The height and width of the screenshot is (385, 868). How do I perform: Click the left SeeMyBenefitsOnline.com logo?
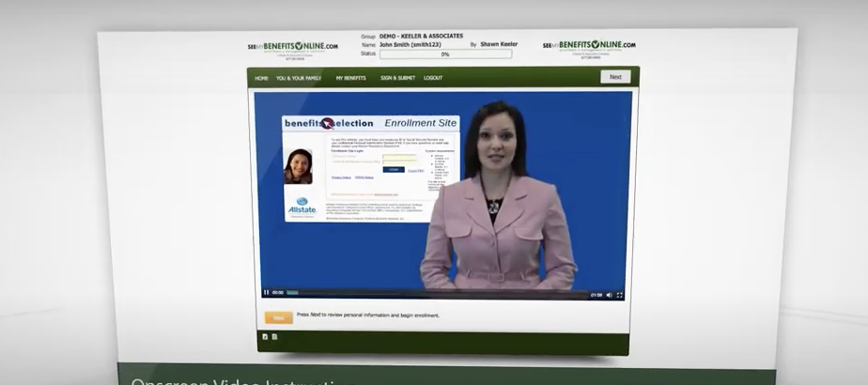[x=294, y=47]
